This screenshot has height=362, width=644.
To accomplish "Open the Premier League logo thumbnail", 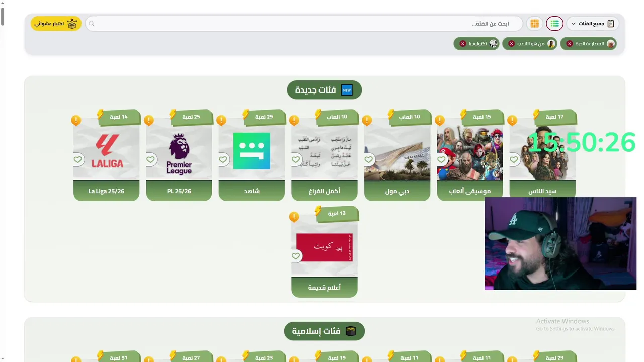I will 179,151.
